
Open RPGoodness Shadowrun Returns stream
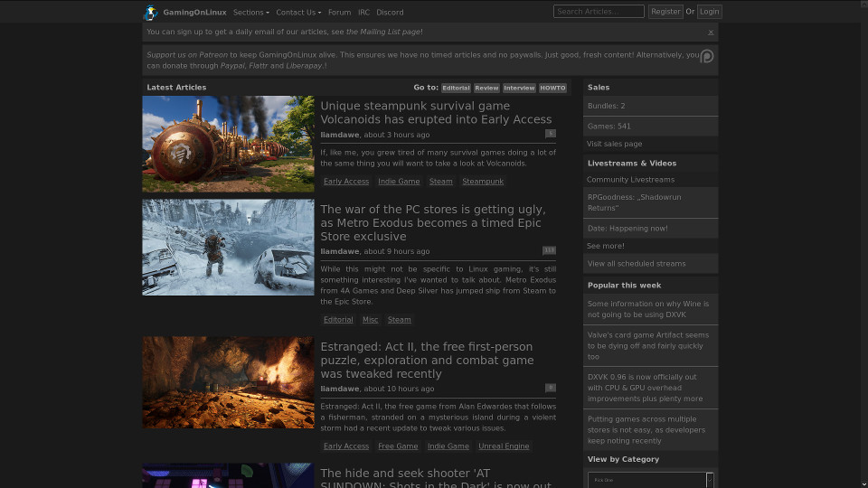coord(650,202)
